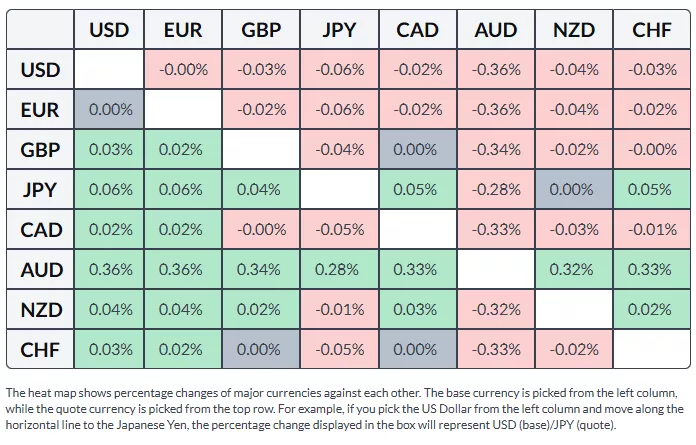The image size is (696, 445).
Task: Click the EUR row header
Action: click(41, 110)
